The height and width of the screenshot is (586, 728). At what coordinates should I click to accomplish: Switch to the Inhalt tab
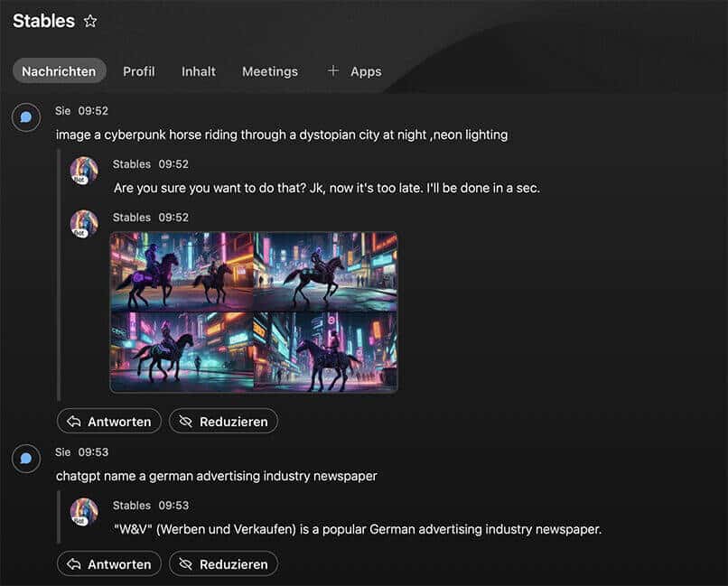[199, 71]
